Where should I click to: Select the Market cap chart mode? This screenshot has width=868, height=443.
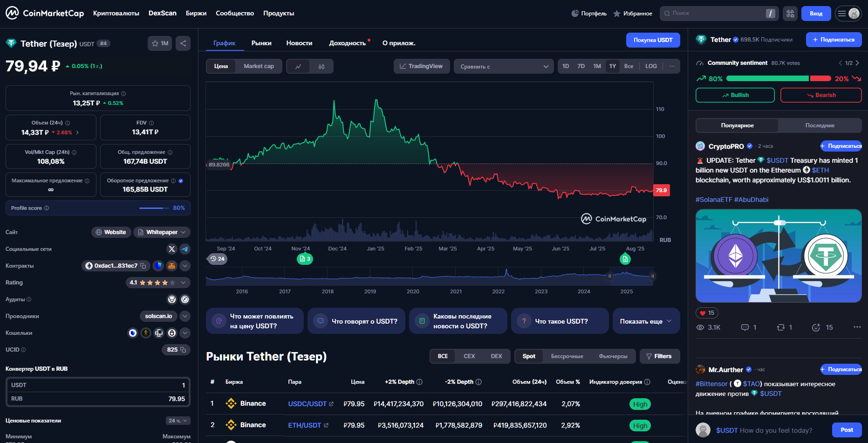tap(259, 66)
